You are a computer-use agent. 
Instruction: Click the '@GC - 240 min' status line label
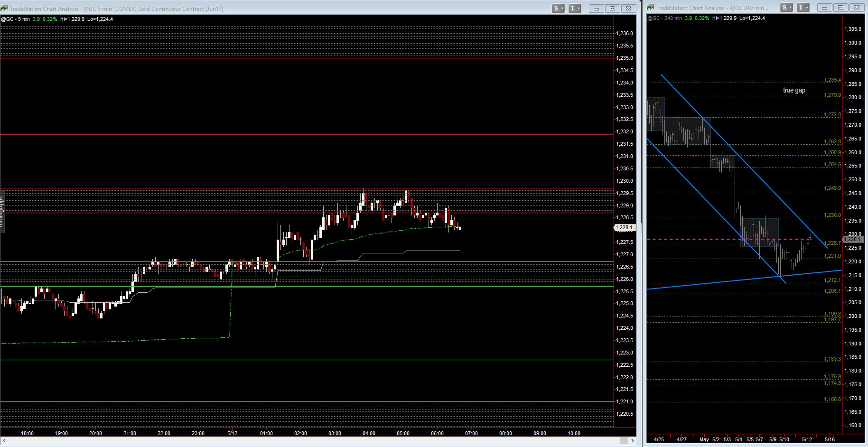pyautogui.click(x=664, y=18)
